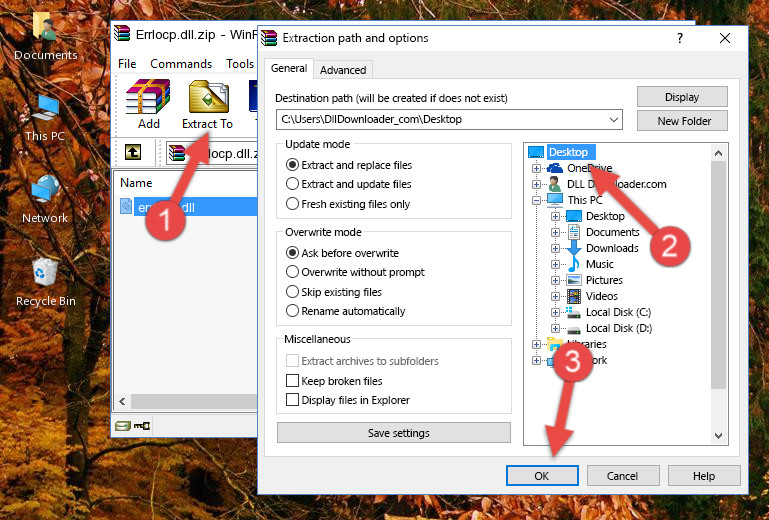Select Documents folder in the tree

[x=613, y=232]
